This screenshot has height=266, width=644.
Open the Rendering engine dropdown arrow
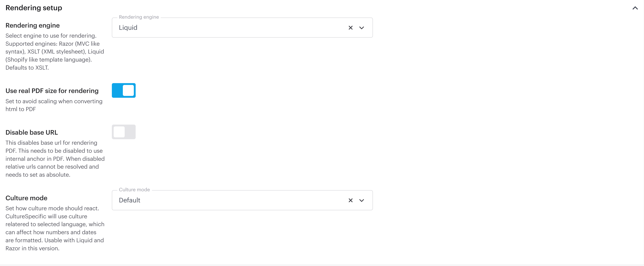pyautogui.click(x=362, y=28)
